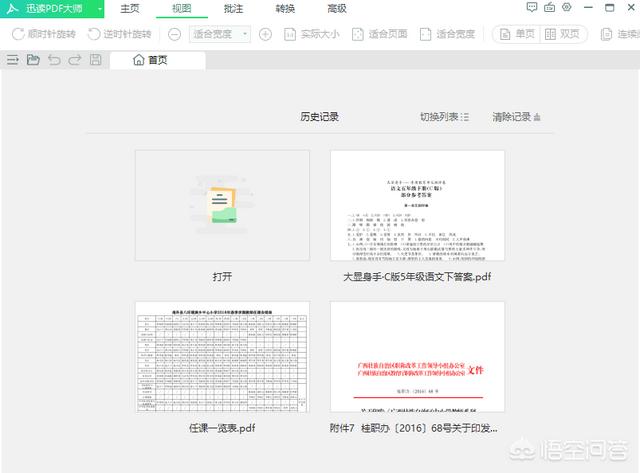Open the 主页 main tab
Image resolution: width=640 pixels, height=473 pixels.
click(130, 9)
